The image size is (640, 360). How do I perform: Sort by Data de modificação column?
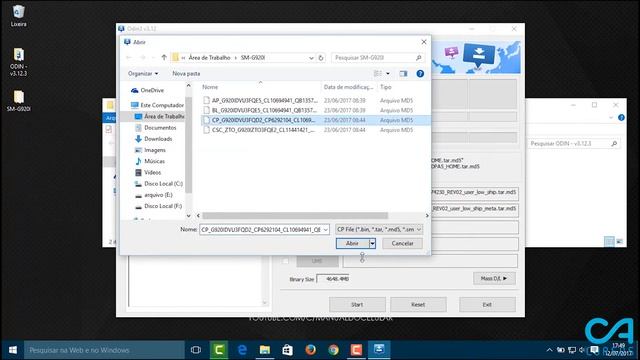349,87
